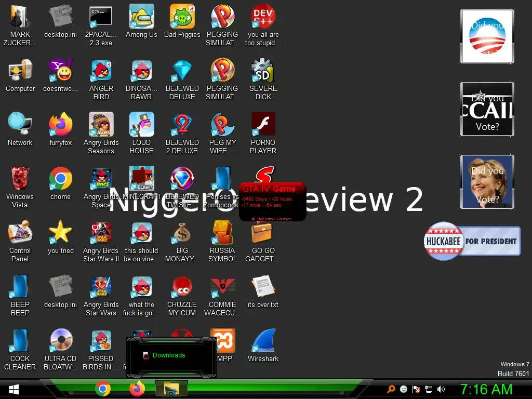Open the network tray icon

429,389
